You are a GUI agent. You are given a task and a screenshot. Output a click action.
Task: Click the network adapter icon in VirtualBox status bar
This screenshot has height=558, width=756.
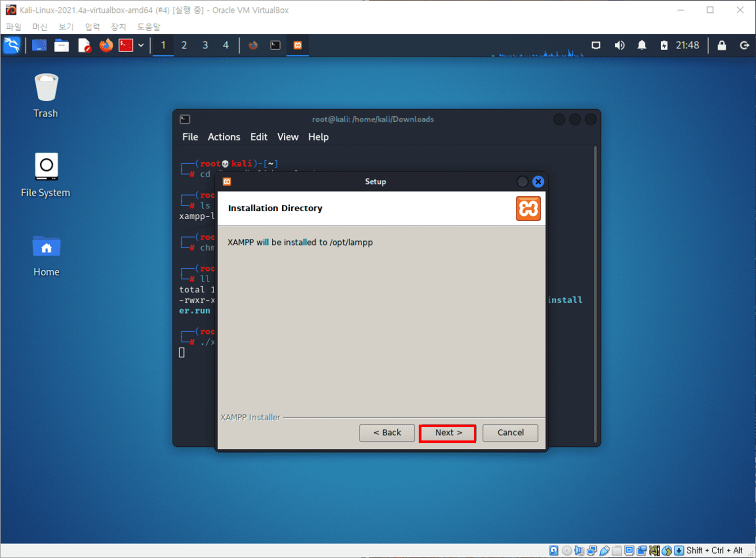point(591,551)
